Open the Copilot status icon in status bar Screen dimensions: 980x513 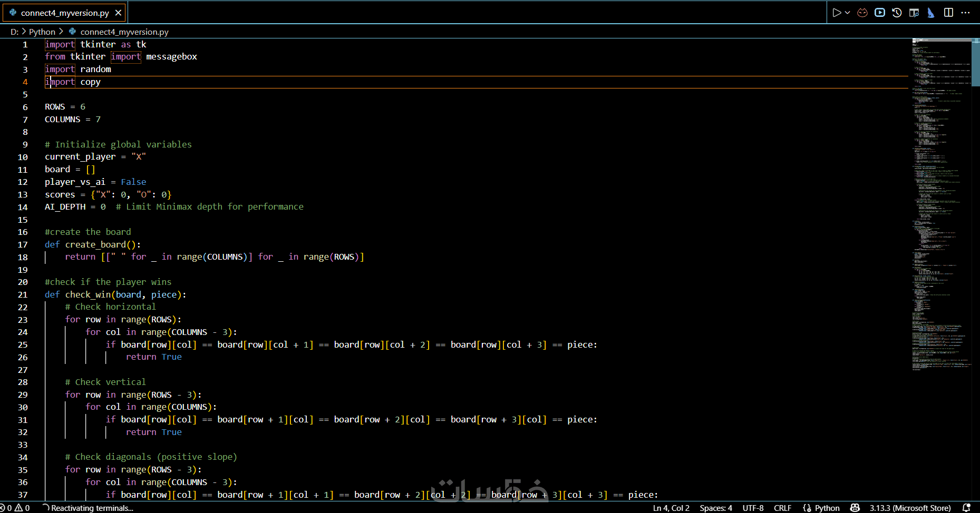855,508
